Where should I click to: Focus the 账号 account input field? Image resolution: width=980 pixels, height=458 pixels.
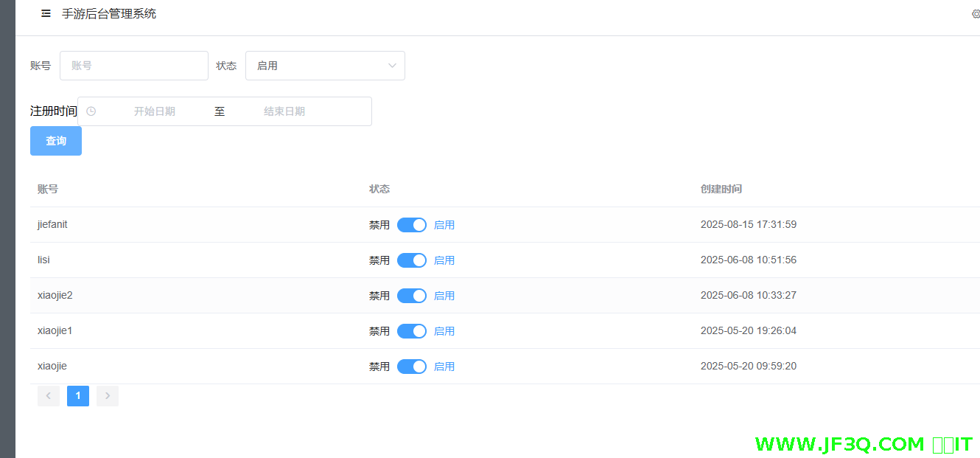[134, 66]
